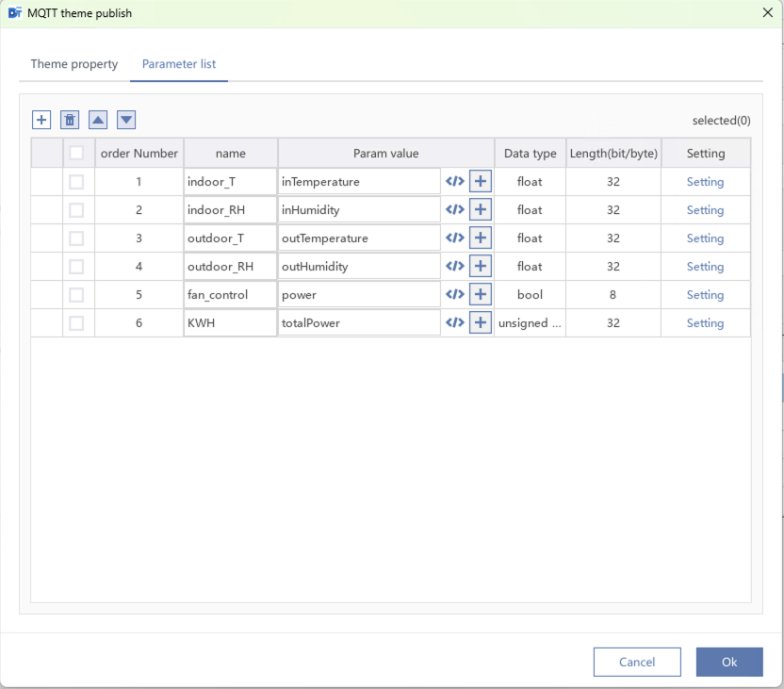The width and height of the screenshot is (784, 689).
Task: Toggle the select-all checkbox in table header
Action: tap(76, 154)
